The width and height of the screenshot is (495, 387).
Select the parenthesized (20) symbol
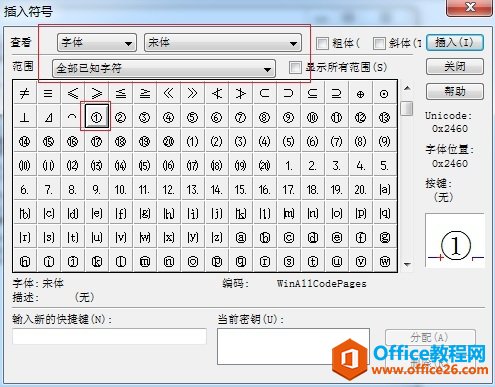pyautogui.click(x=264, y=165)
